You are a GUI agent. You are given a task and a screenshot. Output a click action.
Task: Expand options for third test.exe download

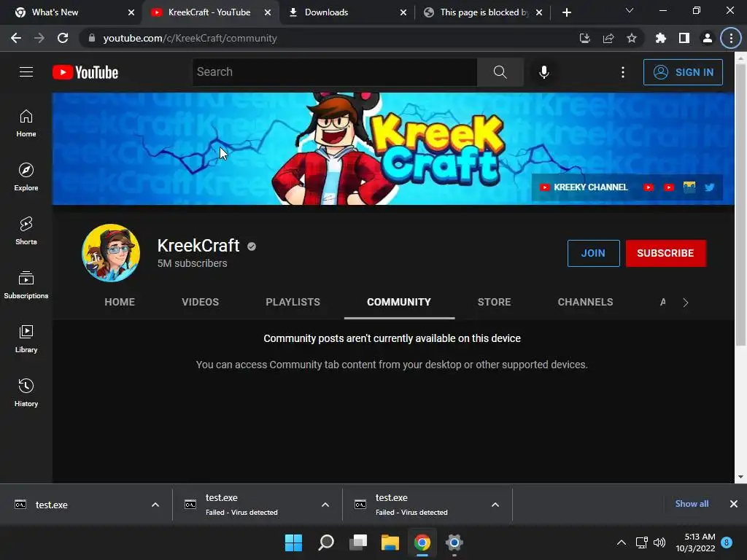(x=495, y=505)
